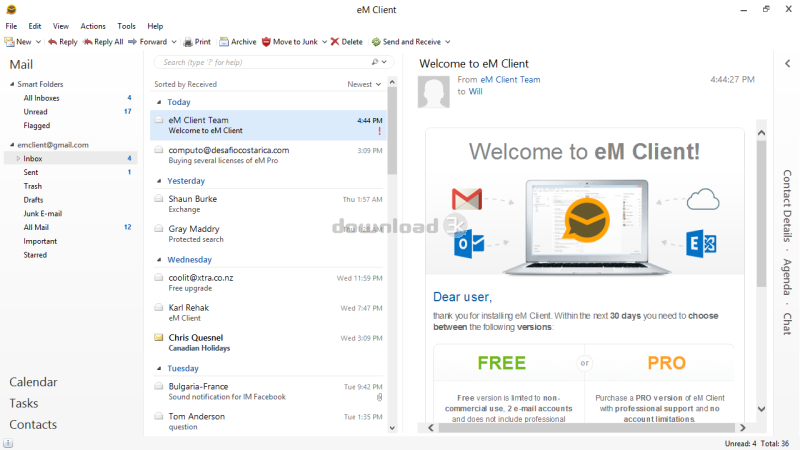Open the Forward options dropdown arrow
The height and width of the screenshot is (450, 800).
pos(174,42)
